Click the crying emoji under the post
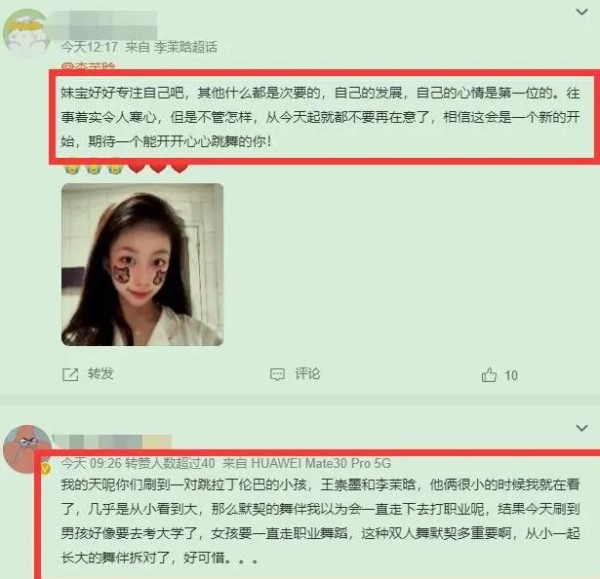Viewport: 600px width, 579px height. (x=93, y=167)
